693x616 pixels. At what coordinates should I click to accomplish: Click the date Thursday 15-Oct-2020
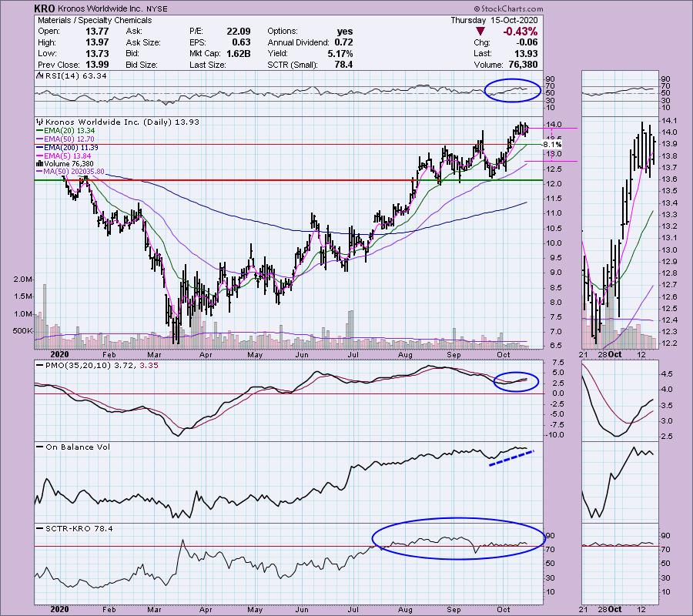point(494,20)
